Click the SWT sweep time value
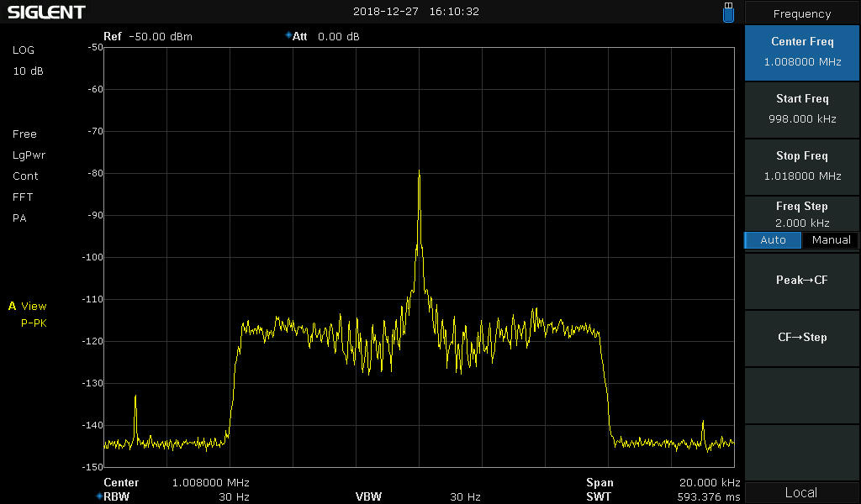The image size is (861, 504). (x=708, y=497)
